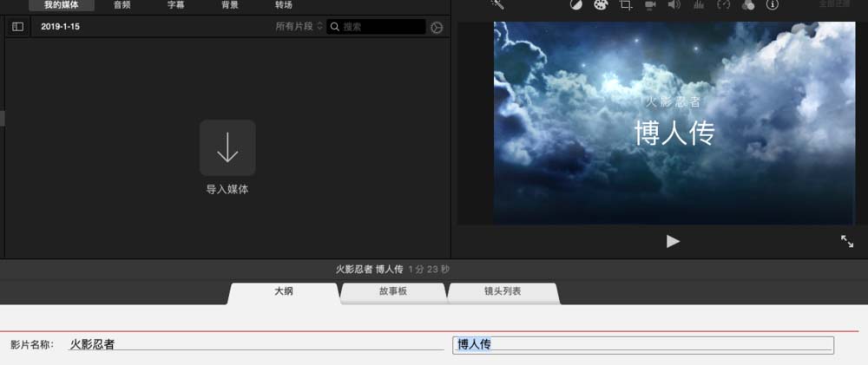Click the 影片名称 label
Image resolution: width=868 pixels, height=365 pixels.
point(32,344)
